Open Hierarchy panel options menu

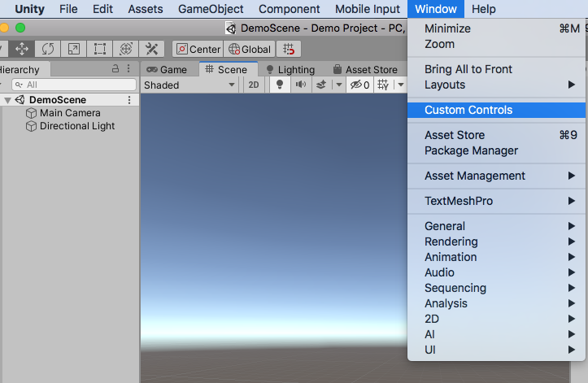[128, 68]
